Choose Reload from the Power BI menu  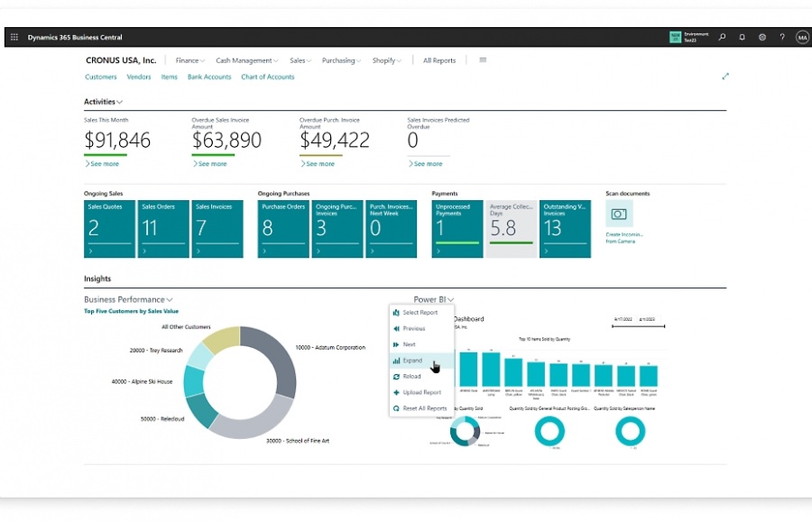click(415, 376)
